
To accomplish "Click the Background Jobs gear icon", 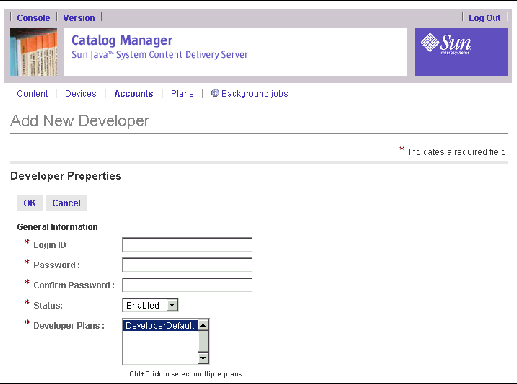I will [x=215, y=93].
